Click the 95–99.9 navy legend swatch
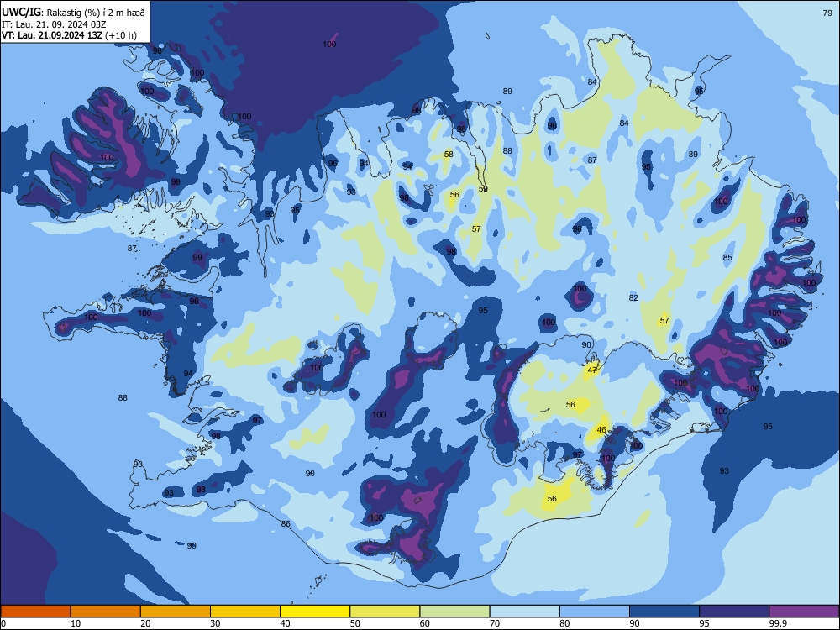840x630 pixels. pyautogui.click(x=734, y=612)
